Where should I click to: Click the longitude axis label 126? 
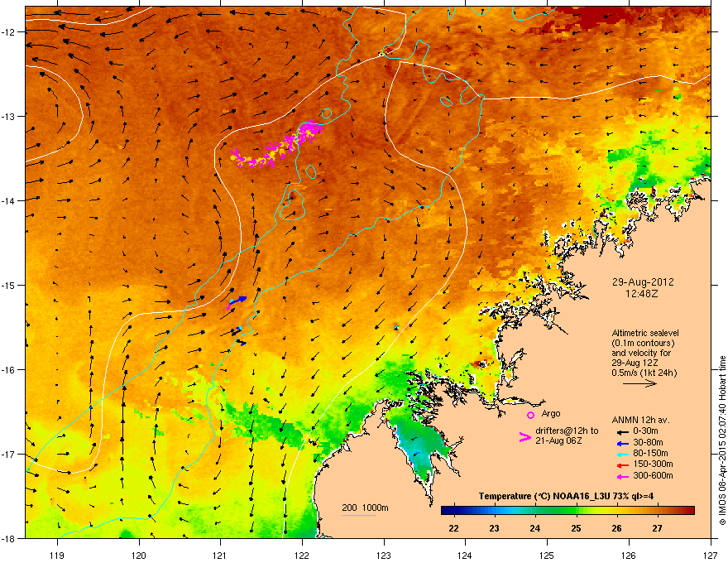629,556
